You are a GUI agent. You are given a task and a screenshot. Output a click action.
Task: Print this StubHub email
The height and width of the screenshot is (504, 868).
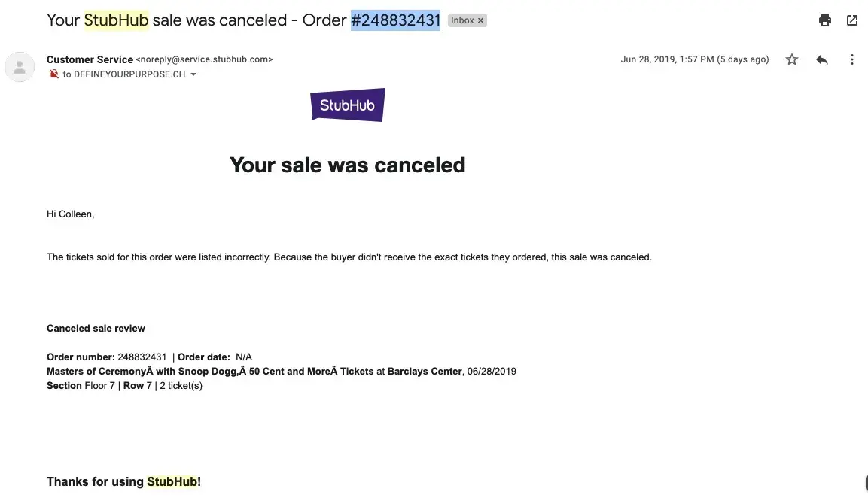[825, 20]
